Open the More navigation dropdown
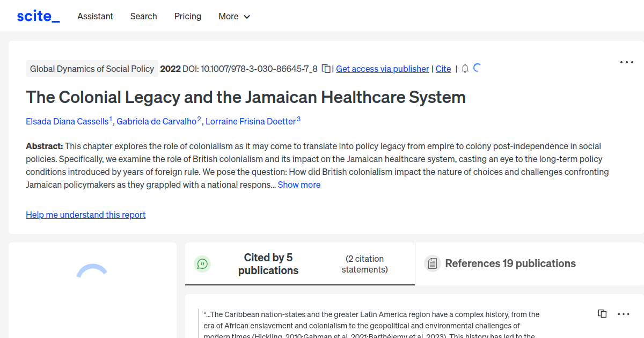 point(234,16)
